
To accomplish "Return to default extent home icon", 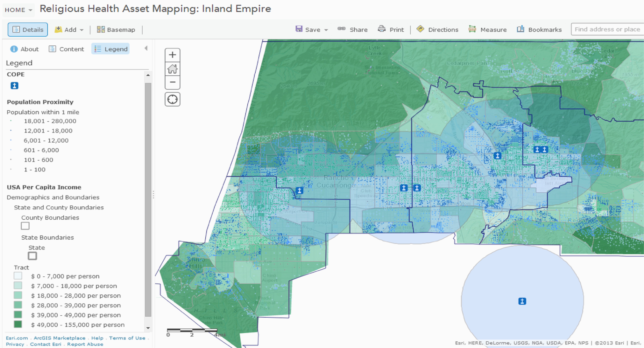I will coord(172,69).
